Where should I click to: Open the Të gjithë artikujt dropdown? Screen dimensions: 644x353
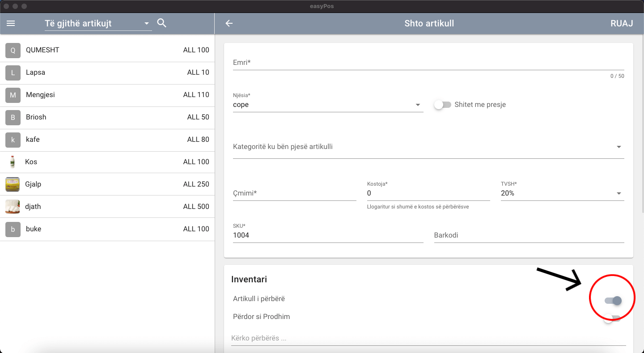pos(98,24)
